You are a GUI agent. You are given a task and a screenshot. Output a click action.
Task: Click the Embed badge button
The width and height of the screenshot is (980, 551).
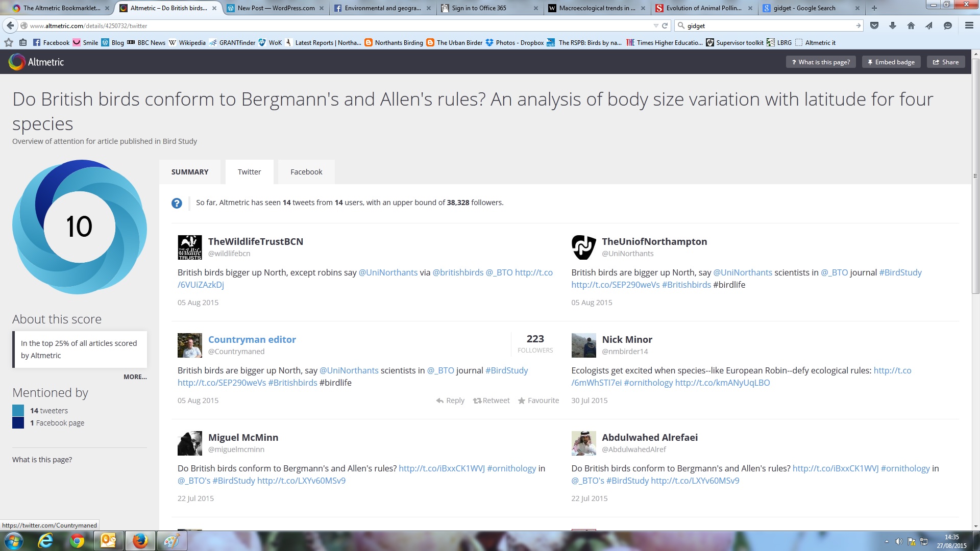click(x=891, y=62)
